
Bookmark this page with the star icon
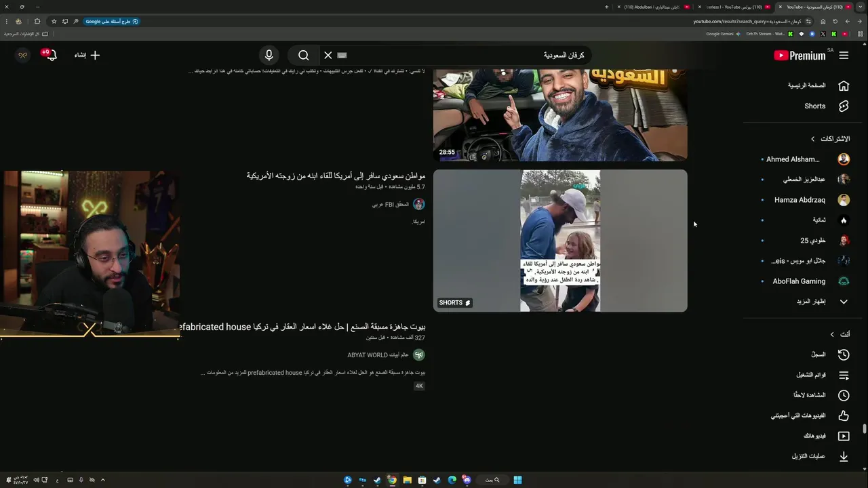pyautogui.click(x=54, y=21)
